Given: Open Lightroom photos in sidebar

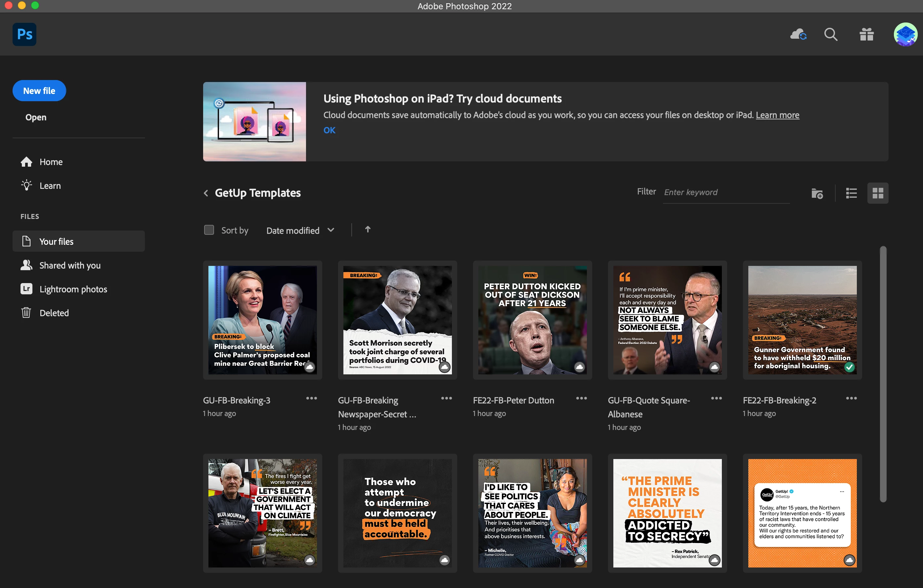Looking at the screenshot, I should click(x=73, y=289).
